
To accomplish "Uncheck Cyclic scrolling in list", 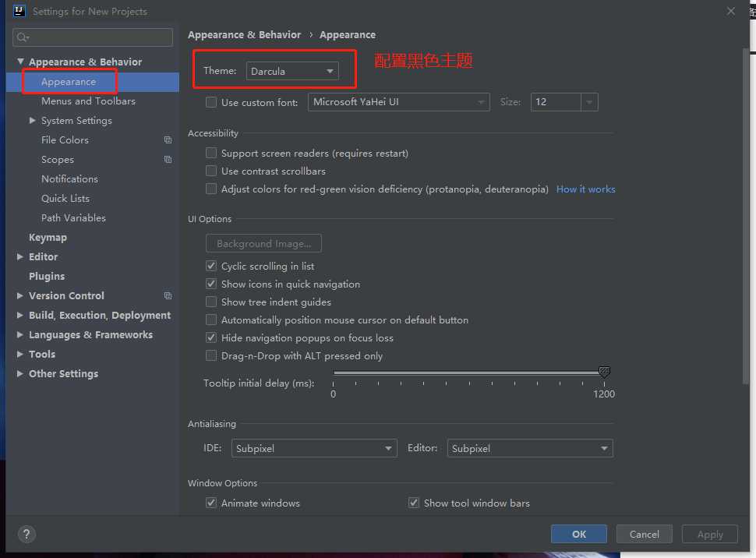I will pyautogui.click(x=211, y=266).
